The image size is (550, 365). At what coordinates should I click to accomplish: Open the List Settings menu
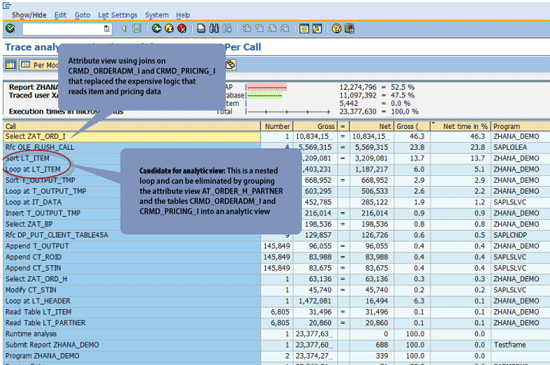[x=118, y=15]
